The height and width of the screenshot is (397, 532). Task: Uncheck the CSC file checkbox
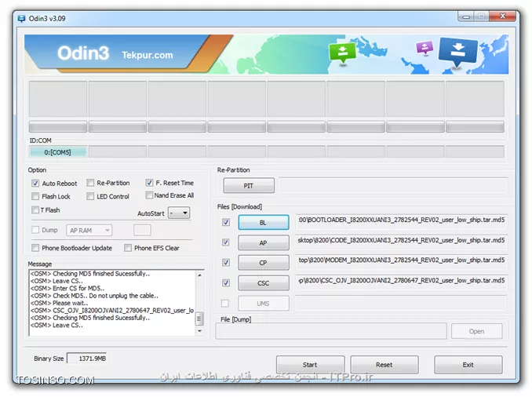click(226, 283)
